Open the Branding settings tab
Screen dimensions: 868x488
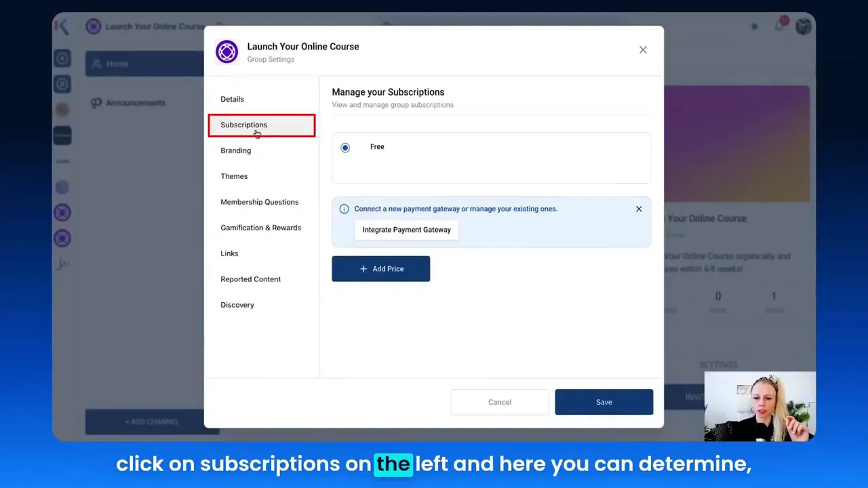pyautogui.click(x=235, y=150)
